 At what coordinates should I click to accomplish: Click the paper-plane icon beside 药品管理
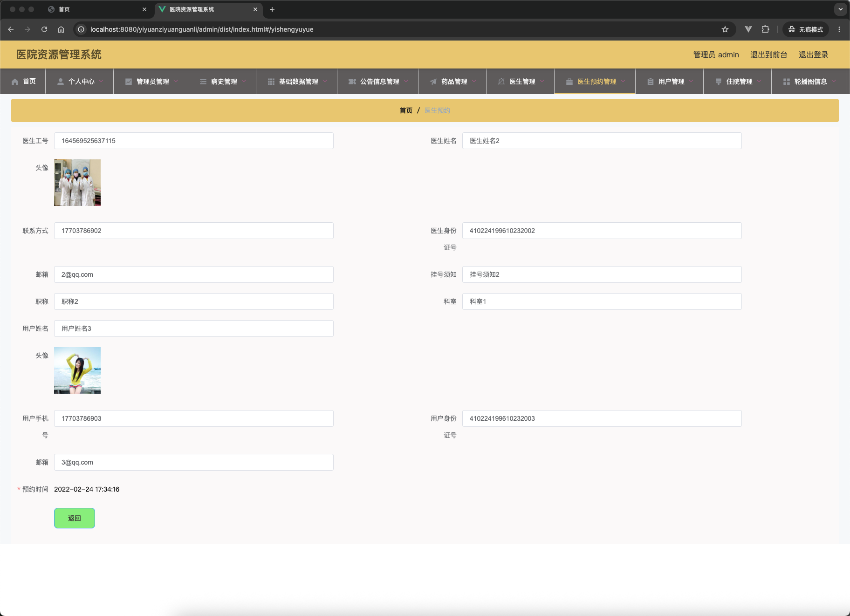[x=433, y=82]
